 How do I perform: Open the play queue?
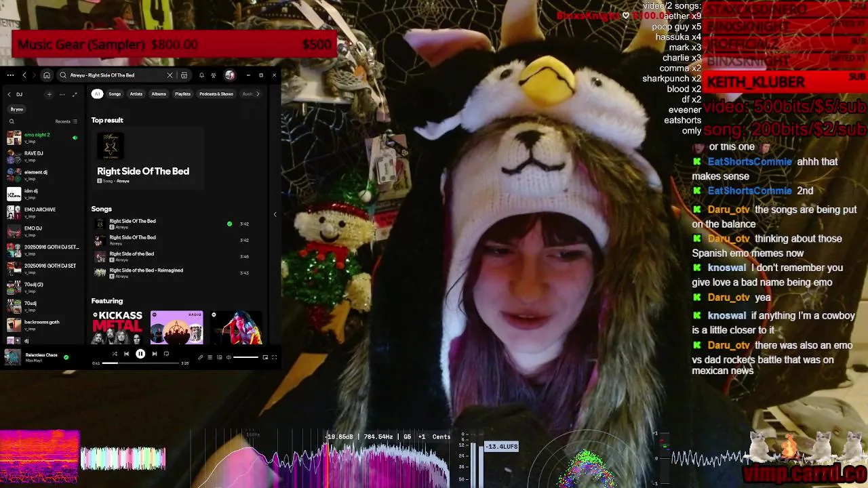pos(210,357)
